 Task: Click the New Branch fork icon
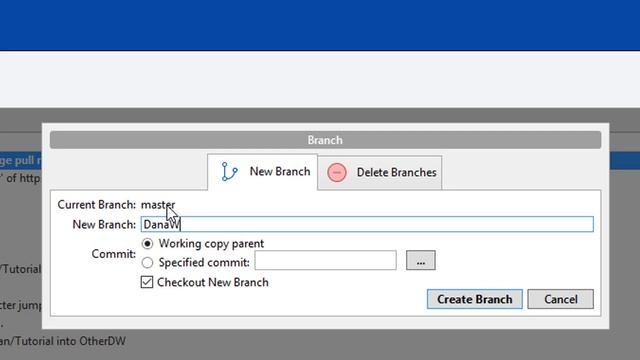point(229,171)
